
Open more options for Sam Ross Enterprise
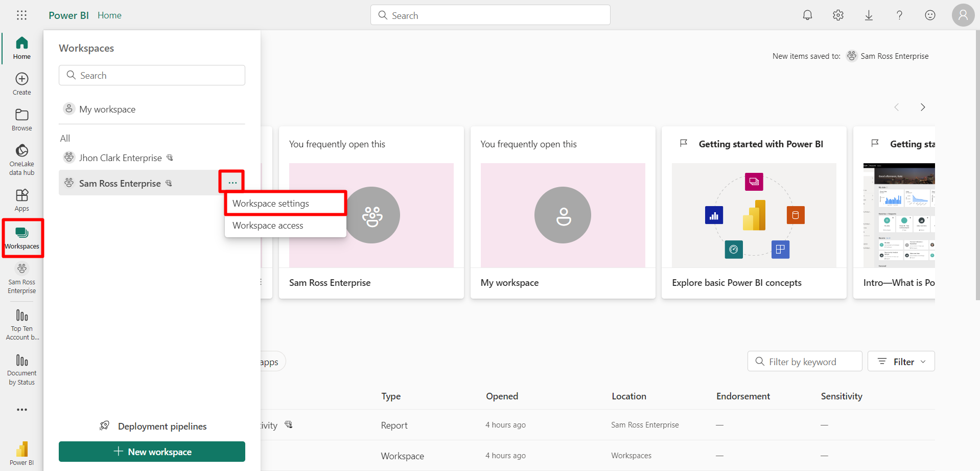pos(232,183)
